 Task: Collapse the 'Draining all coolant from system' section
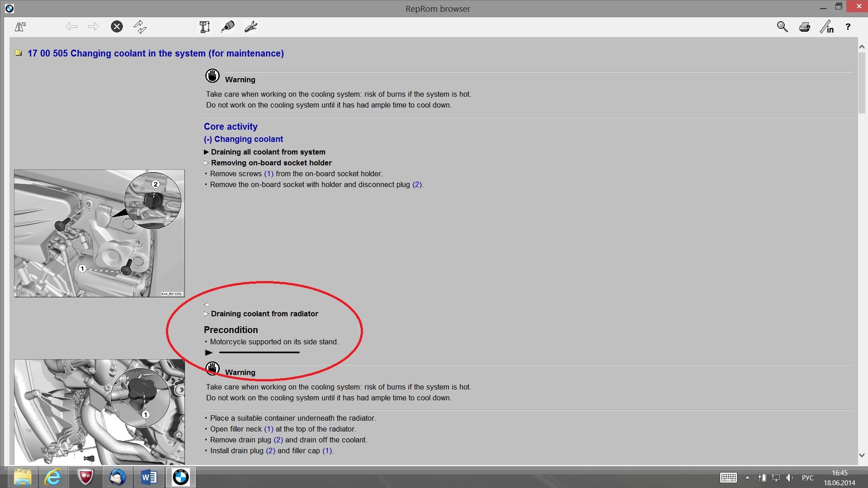pyautogui.click(x=206, y=152)
